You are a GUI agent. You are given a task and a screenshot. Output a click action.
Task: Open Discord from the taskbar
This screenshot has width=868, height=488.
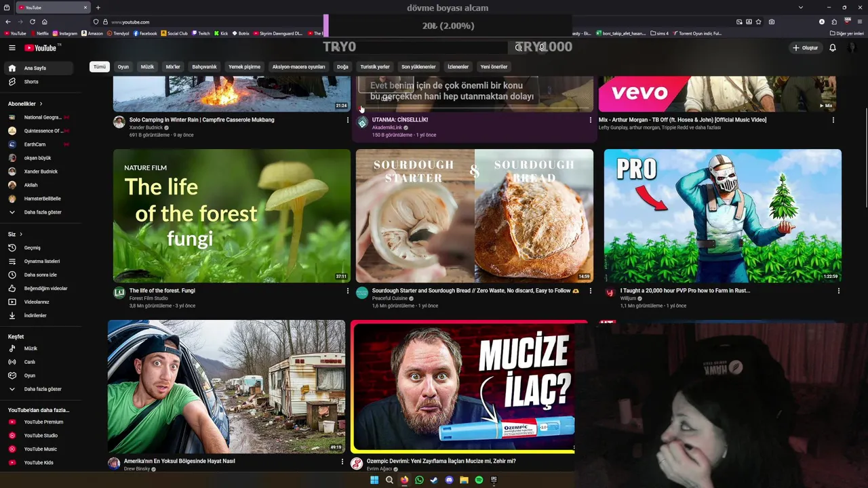pos(449,480)
